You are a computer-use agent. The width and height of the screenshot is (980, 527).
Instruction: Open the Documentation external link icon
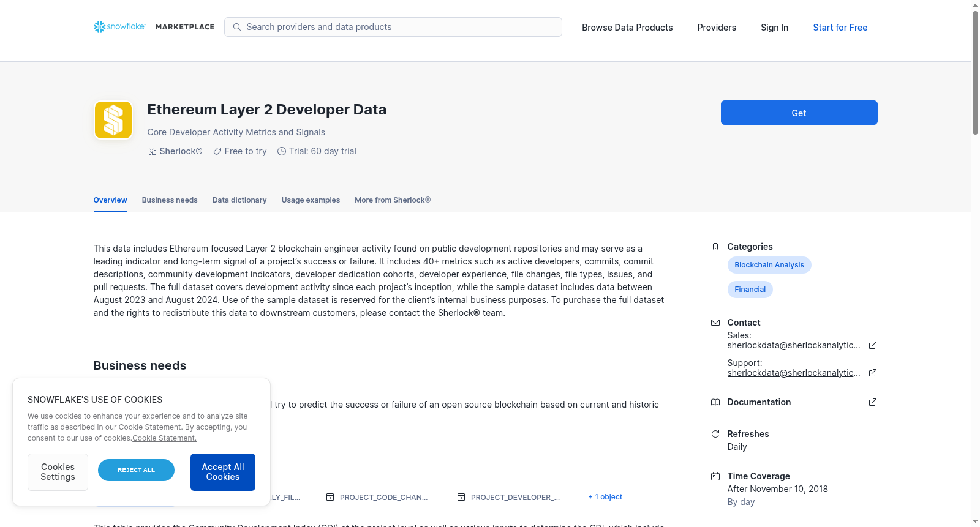[873, 402]
